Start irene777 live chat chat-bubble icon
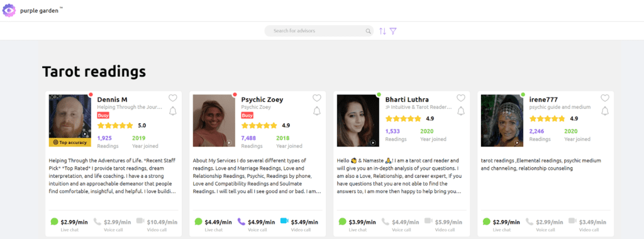 (487, 222)
